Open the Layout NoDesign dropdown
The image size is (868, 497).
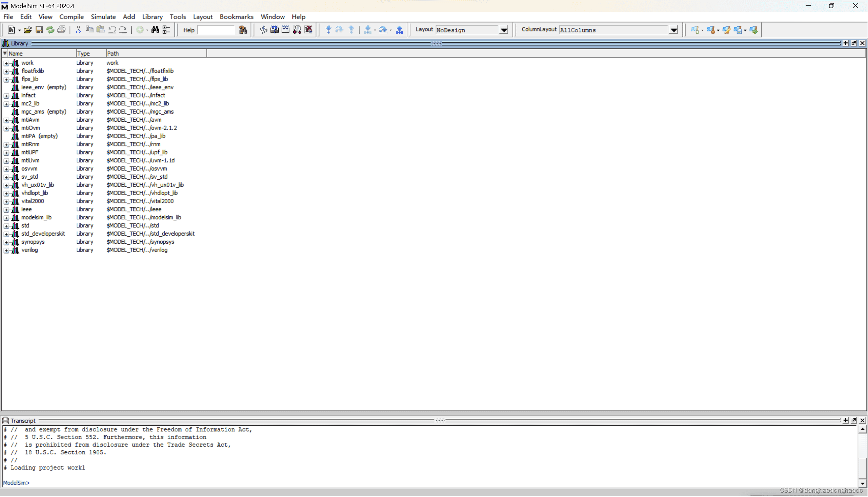[x=504, y=30]
